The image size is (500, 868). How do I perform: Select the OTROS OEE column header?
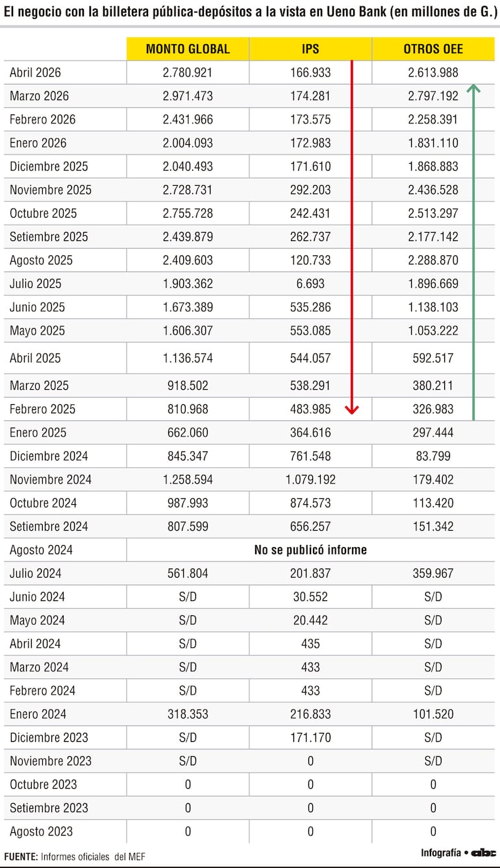433,49
